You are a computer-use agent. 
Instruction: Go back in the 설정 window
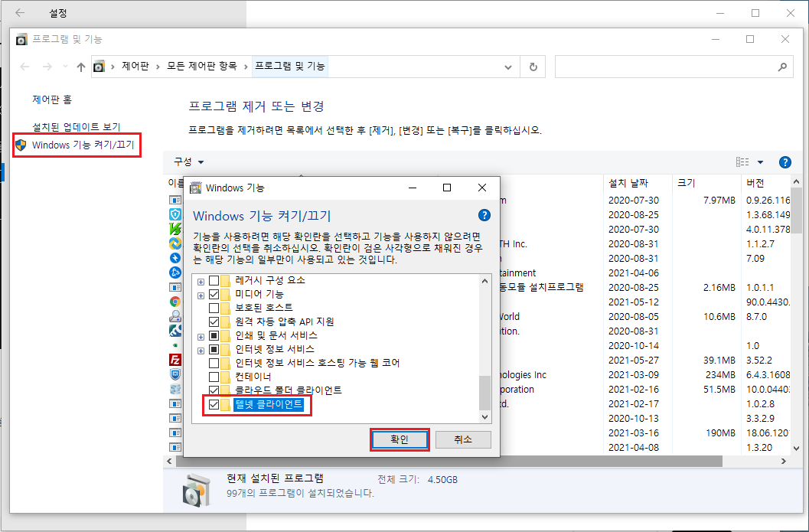20,13
